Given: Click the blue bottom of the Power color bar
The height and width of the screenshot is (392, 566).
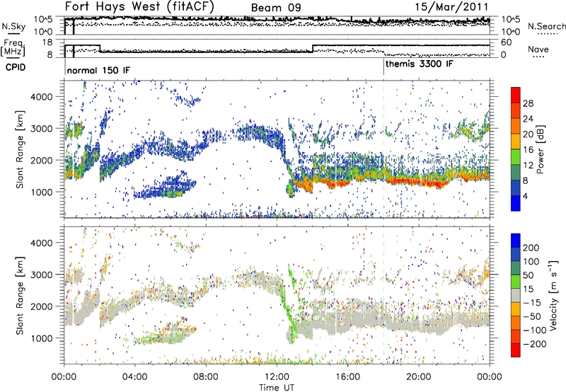Looking at the screenshot, I should [516, 203].
